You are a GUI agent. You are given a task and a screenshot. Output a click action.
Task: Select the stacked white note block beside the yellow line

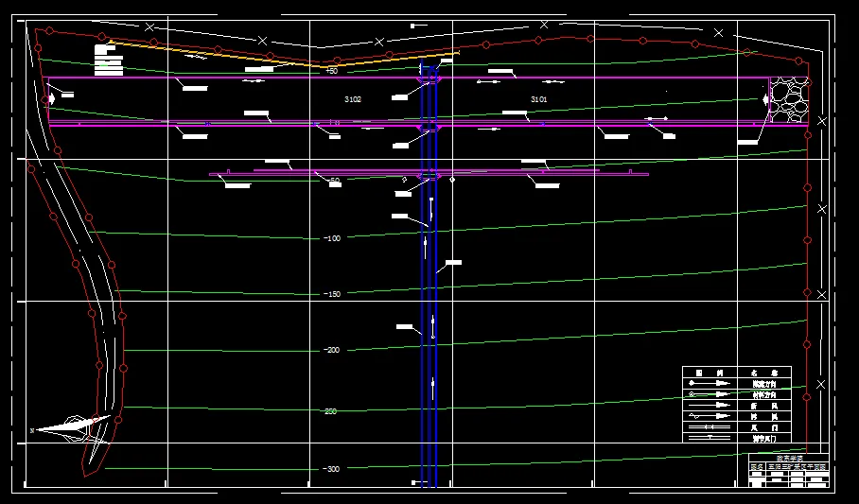pos(109,60)
